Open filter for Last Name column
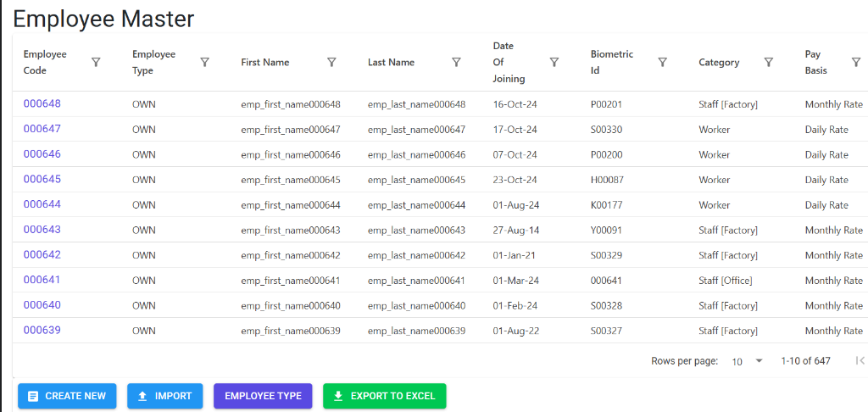The height and width of the screenshot is (412, 868). 457,62
